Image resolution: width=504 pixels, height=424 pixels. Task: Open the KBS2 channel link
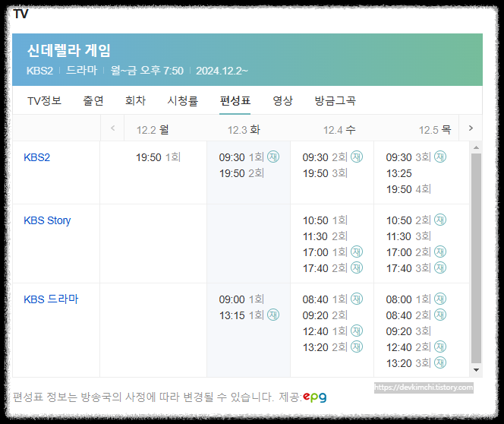(36, 157)
